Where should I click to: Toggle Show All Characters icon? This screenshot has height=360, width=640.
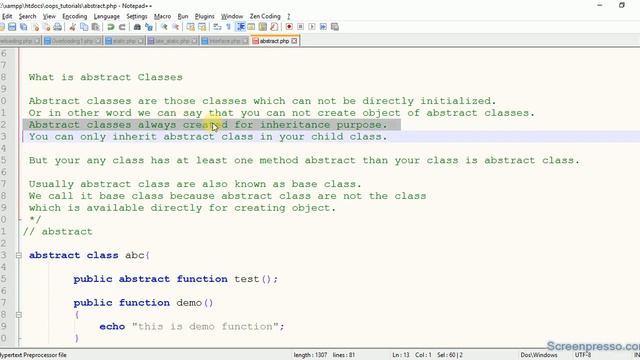pyautogui.click(x=229, y=27)
